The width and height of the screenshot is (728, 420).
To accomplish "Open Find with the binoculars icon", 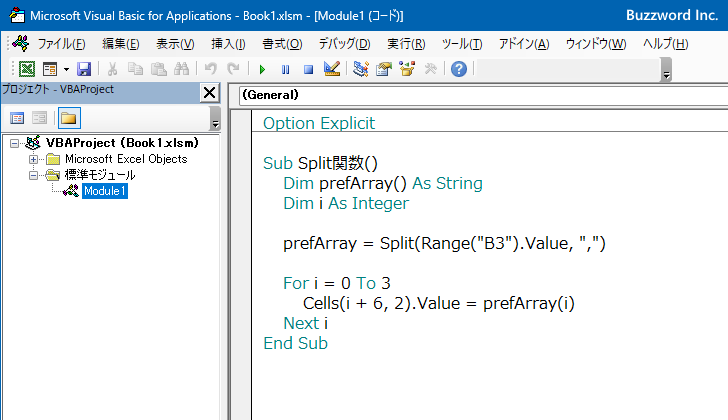I will pos(182,69).
